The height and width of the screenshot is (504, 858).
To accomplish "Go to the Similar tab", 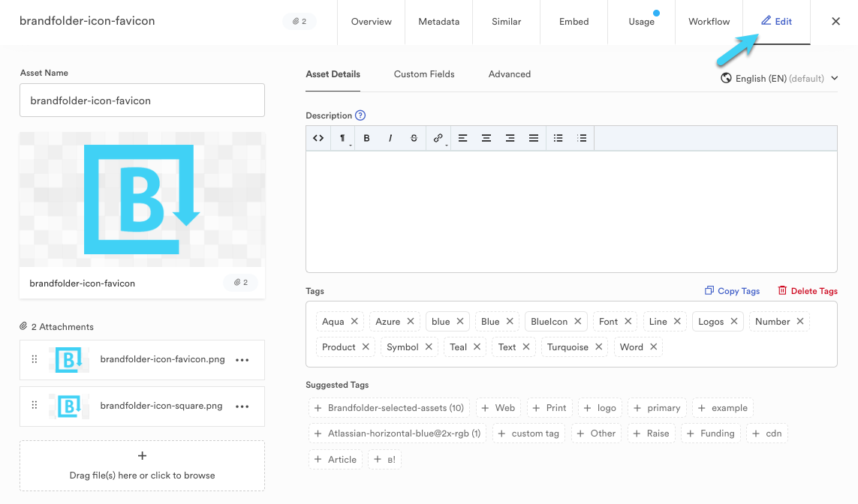I will pos(506,22).
